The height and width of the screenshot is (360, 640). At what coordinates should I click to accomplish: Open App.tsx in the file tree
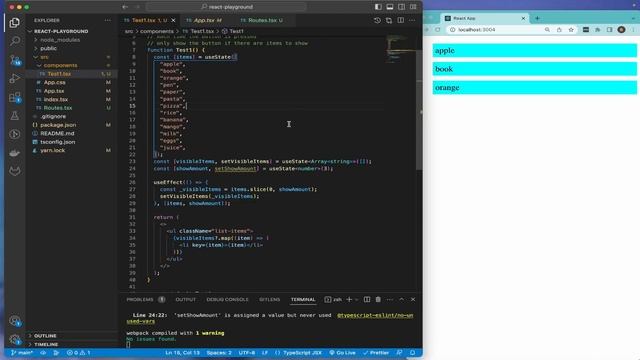(54, 91)
